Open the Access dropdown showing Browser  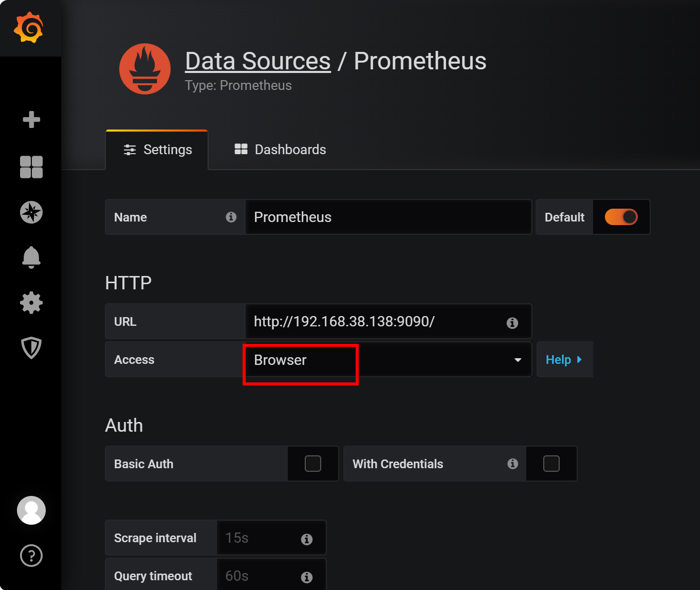389,360
